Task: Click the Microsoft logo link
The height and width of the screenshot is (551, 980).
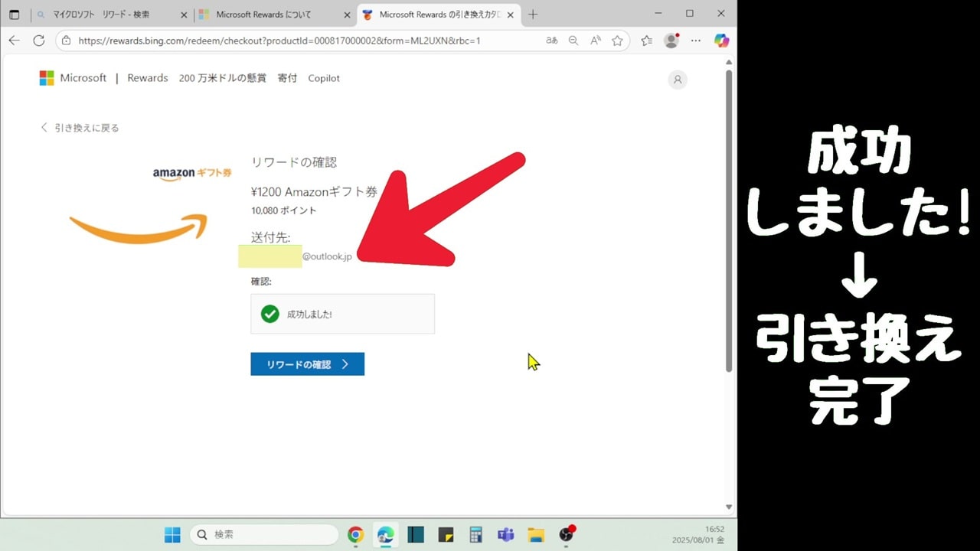Action: click(73, 78)
